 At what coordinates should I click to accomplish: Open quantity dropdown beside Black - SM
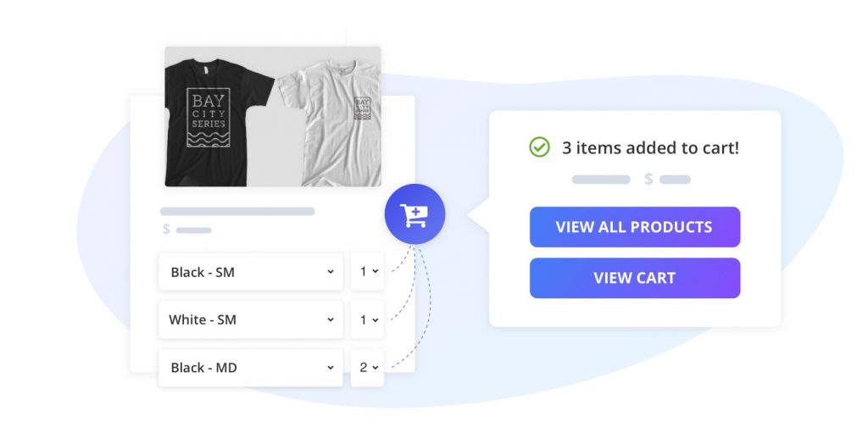pyautogui.click(x=368, y=272)
